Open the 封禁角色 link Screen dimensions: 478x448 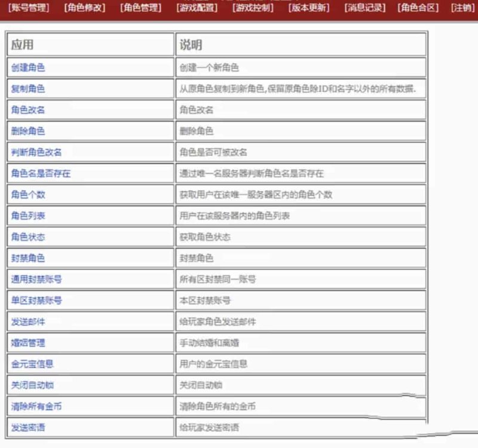tap(28, 258)
